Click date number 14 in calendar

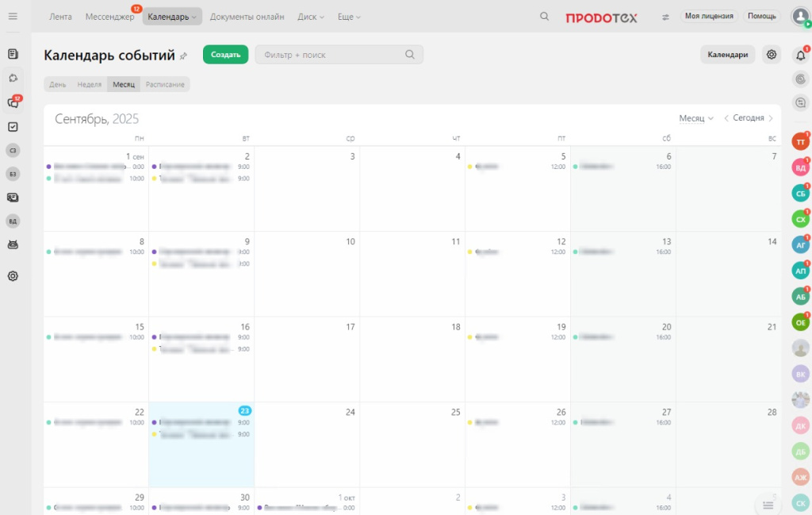(772, 241)
